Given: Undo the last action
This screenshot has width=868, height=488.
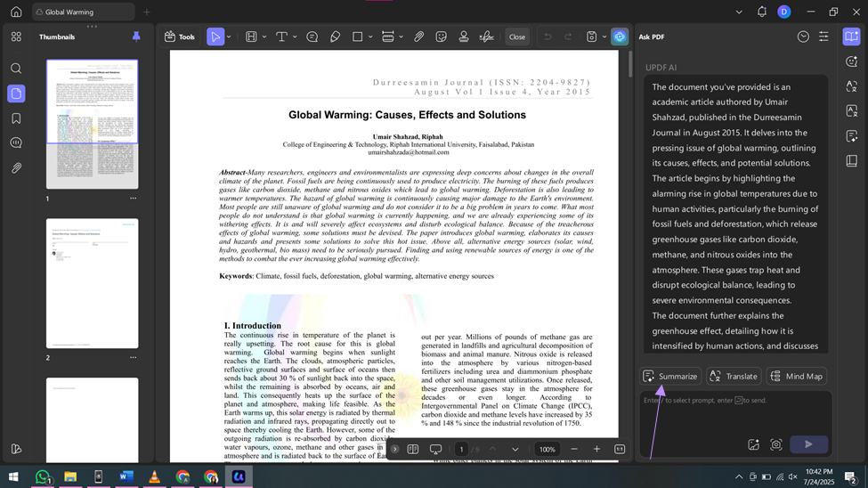Looking at the screenshot, I should 548,37.
